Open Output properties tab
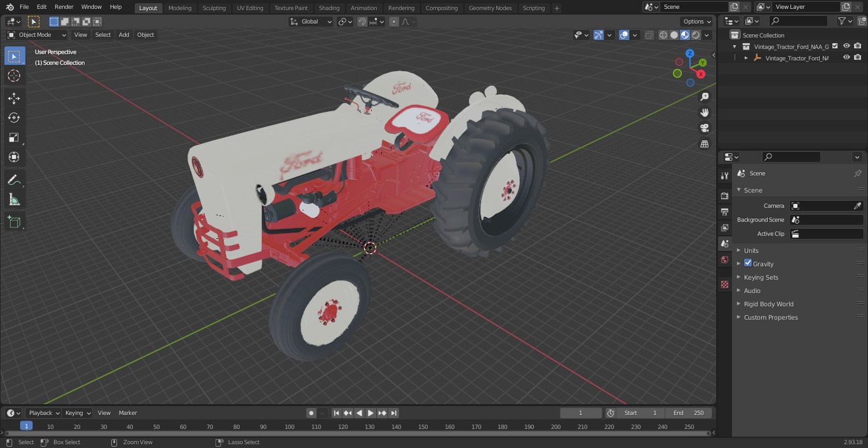 (724, 212)
